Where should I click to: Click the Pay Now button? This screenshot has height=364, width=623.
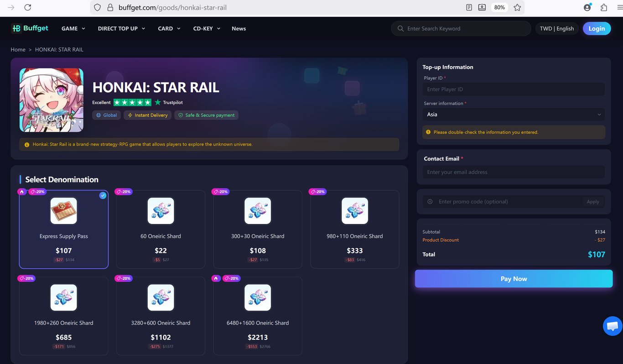(x=514, y=279)
